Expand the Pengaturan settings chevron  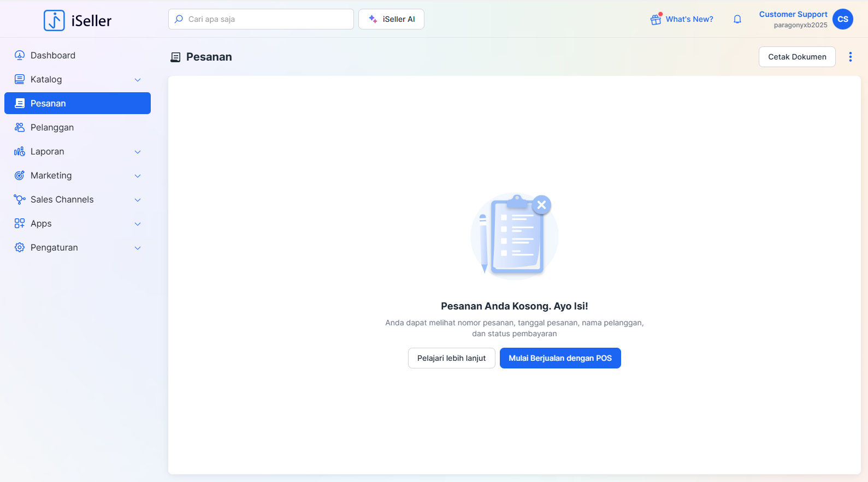coord(138,248)
